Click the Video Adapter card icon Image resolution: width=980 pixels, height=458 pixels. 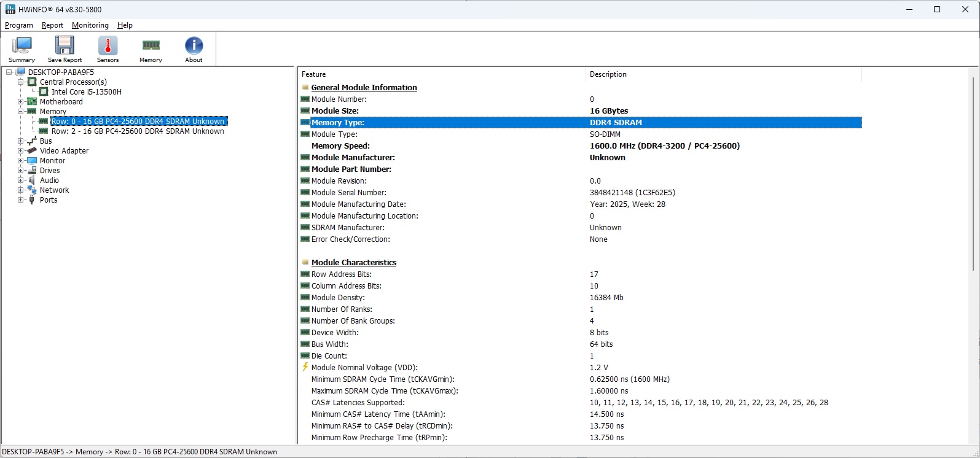coord(33,151)
